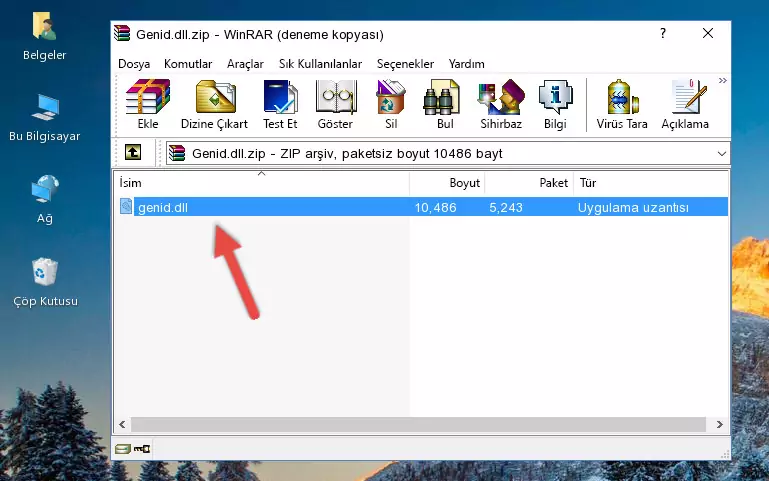Click the genid.dll file icon

coord(126,206)
